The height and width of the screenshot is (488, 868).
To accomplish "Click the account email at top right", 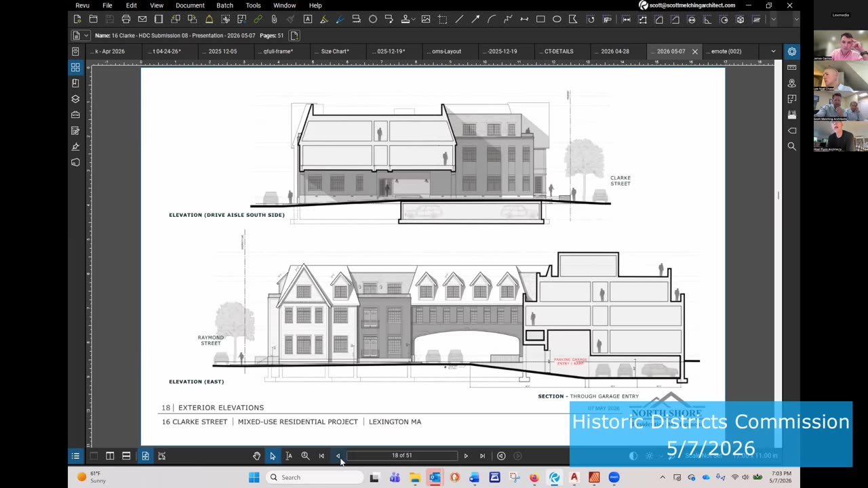I will coord(692,5).
